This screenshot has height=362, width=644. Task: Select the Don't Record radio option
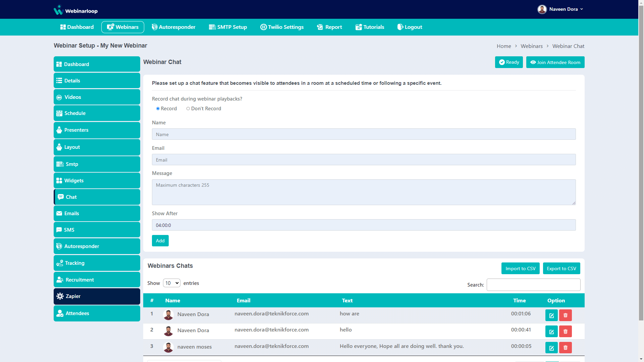(188, 109)
